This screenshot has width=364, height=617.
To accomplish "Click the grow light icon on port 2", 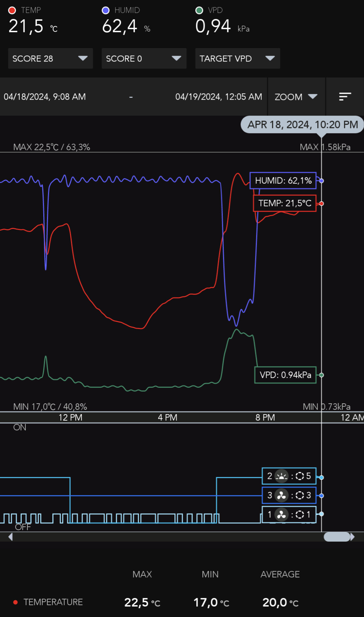I will tap(281, 476).
